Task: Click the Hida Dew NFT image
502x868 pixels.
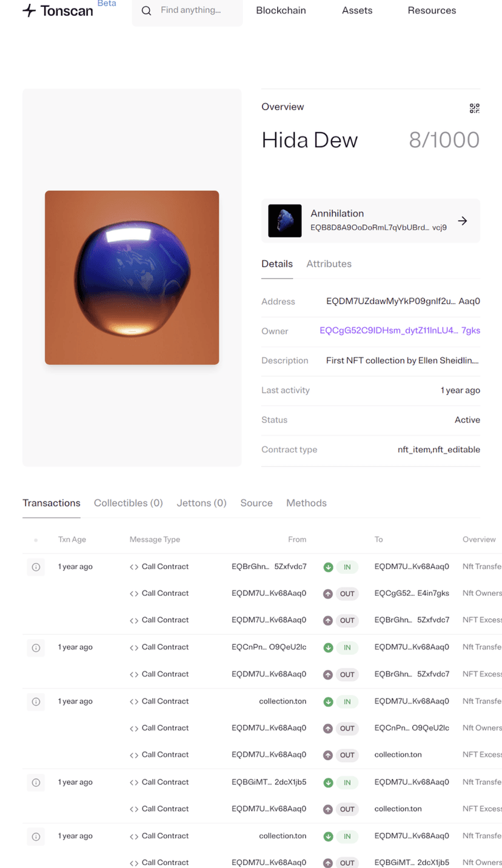Action: pos(132,278)
